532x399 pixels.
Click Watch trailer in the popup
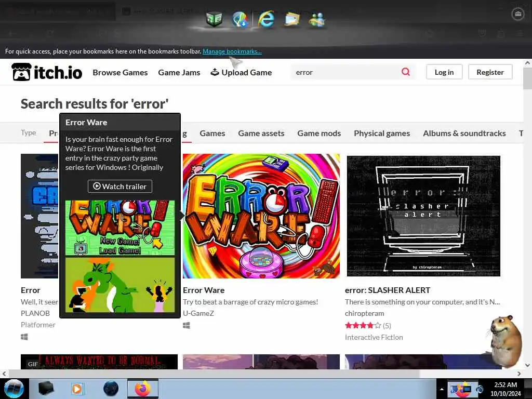pos(120,187)
